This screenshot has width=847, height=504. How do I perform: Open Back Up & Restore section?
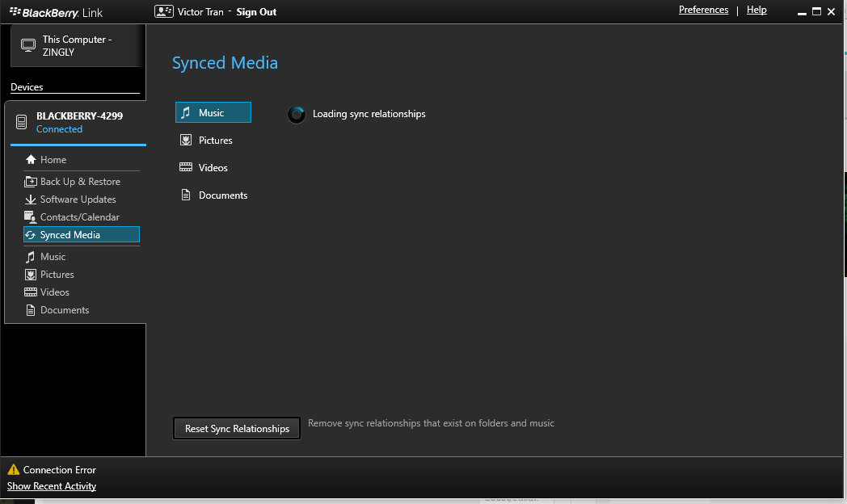[x=82, y=182]
